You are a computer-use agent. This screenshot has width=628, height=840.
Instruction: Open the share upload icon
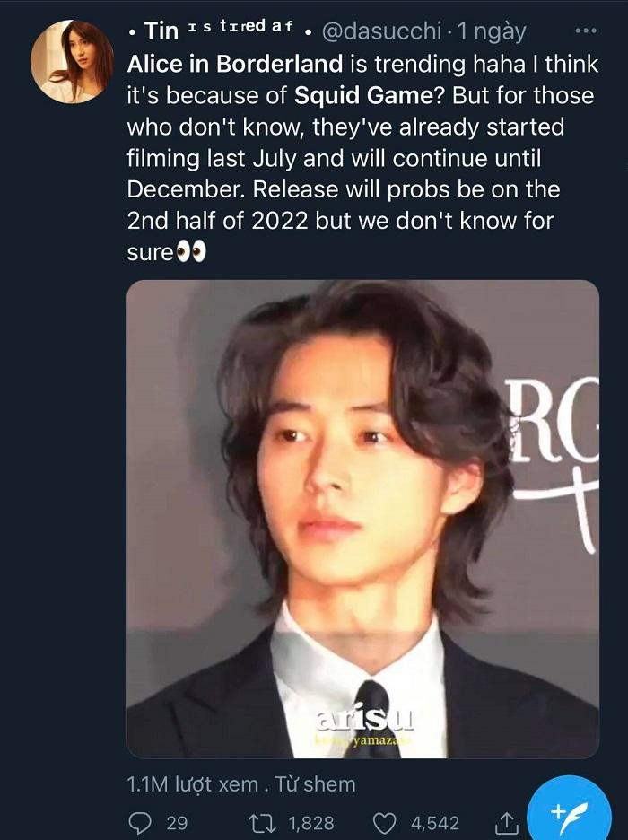(x=506, y=822)
